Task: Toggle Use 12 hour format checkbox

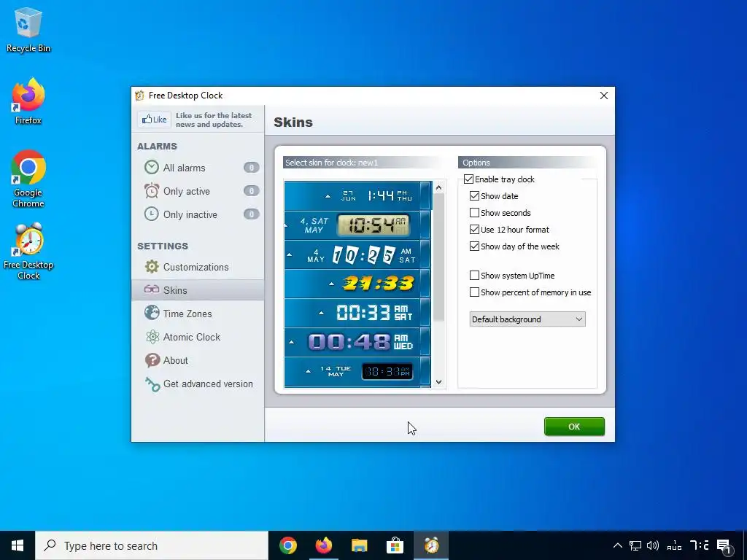Action: point(474,230)
